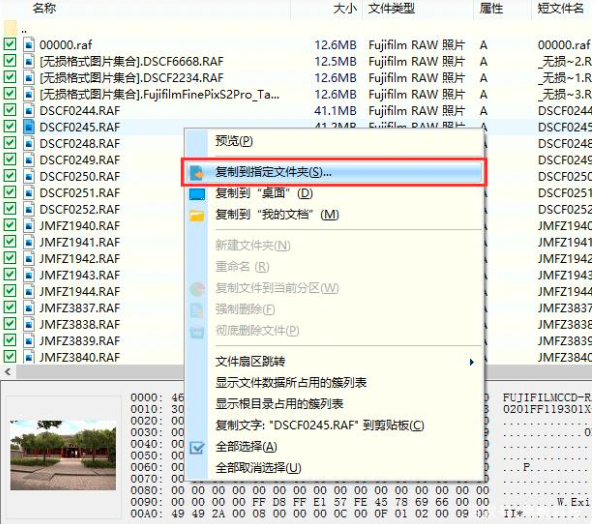This screenshot has height=524, width=595.
Task: Uncheck the checkbox for 00000.raf
Action: click(x=10, y=44)
